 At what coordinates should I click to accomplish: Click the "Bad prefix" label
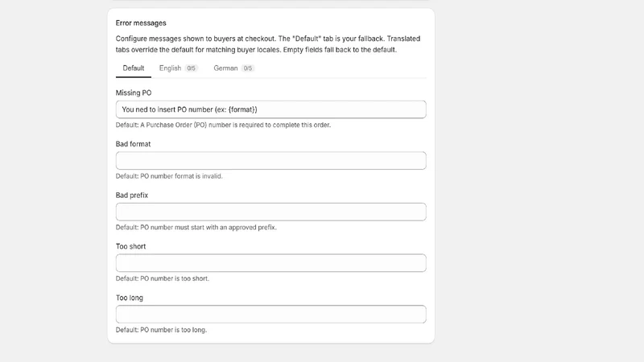132,195
